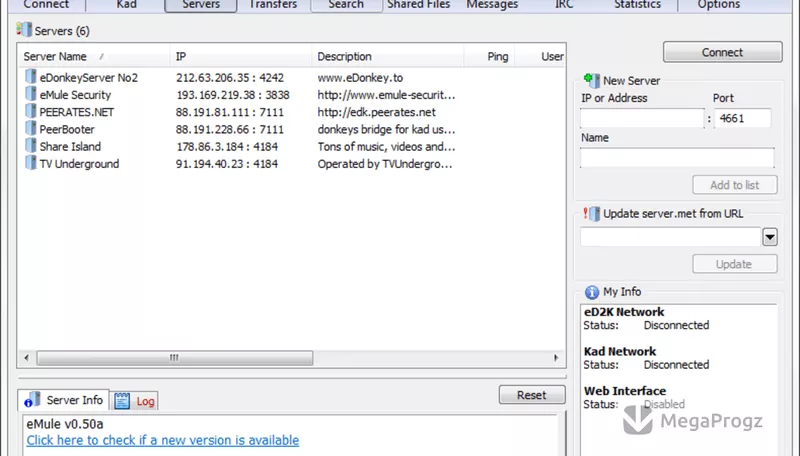The width and height of the screenshot is (800, 456).
Task: Click the Servers (6) list header icon
Action: click(x=24, y=30)
